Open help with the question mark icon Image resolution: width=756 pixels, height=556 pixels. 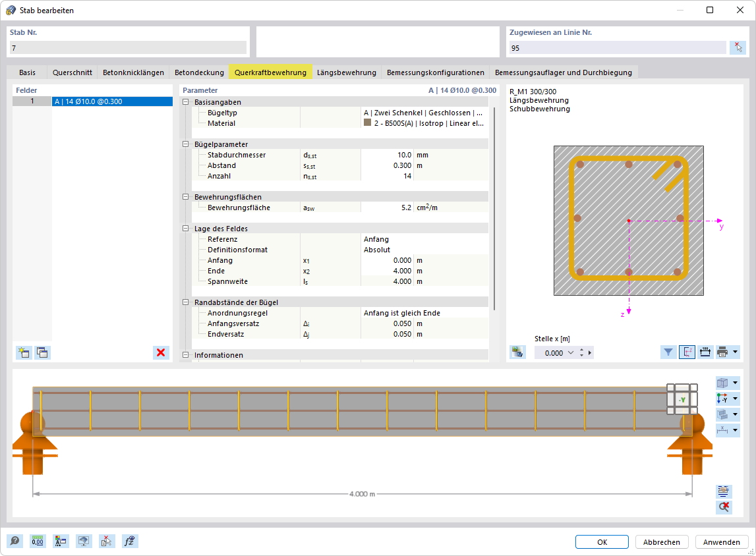coord(15,541)
